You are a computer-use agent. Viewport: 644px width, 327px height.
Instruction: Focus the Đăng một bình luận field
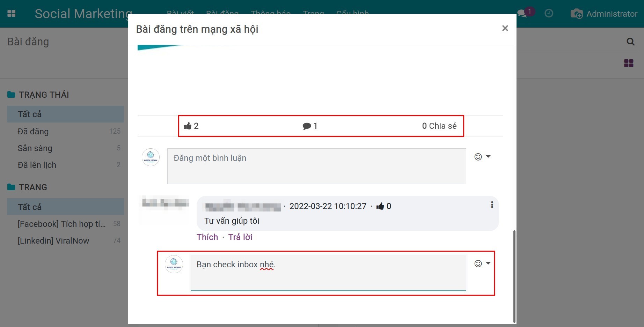tap(316, 166)
